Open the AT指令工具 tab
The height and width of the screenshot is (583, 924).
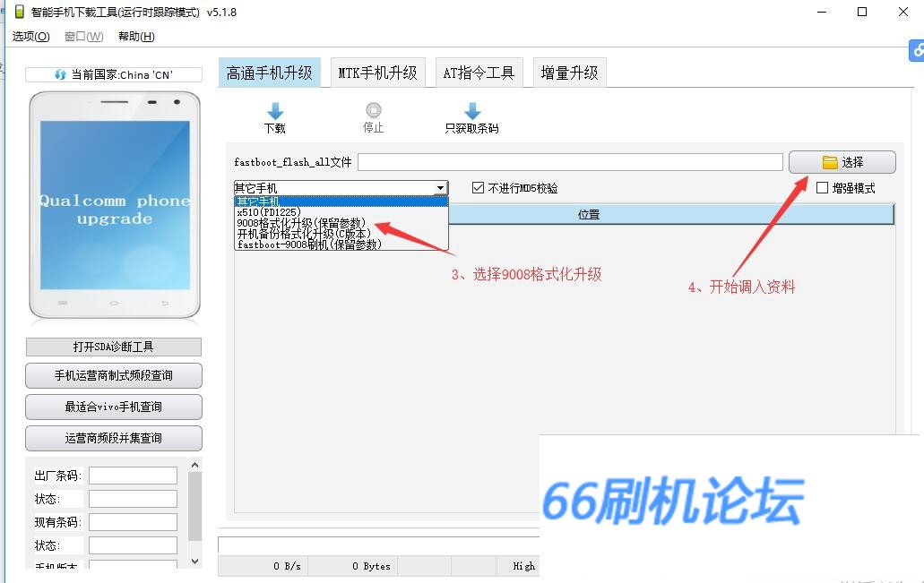(x=479, y=73)
